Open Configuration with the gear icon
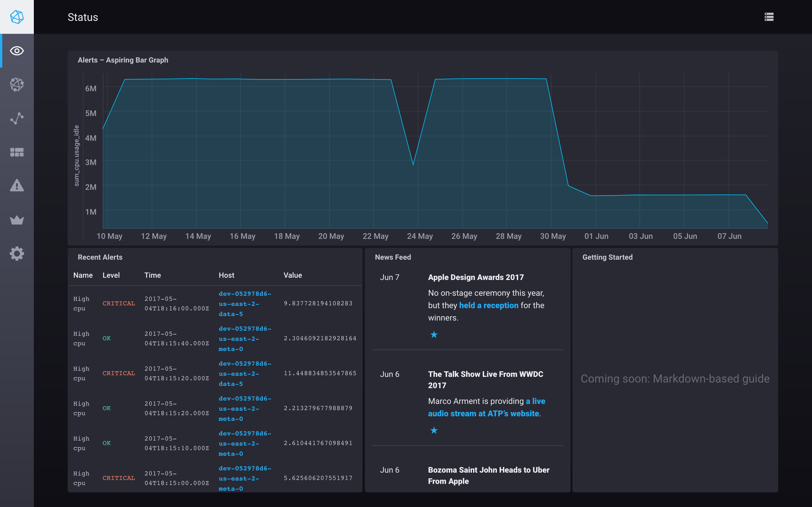The height and width of the screenshot is (507, 812). click(16, 254)
